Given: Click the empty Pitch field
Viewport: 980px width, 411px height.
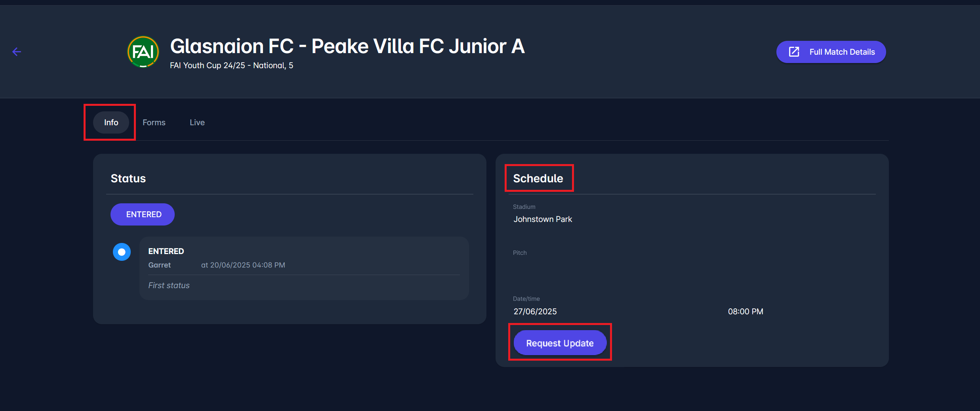Looking at the screenshot, I should click(x=543, y=266).
